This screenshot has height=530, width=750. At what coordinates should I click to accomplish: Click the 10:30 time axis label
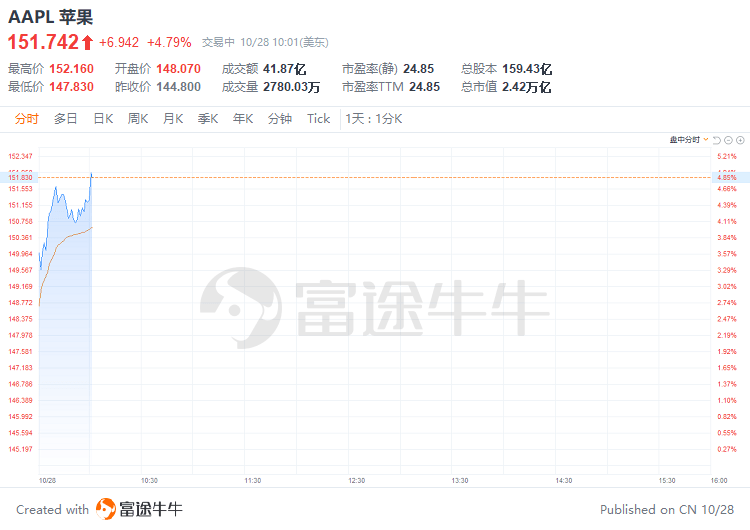[x=149, y=480]
